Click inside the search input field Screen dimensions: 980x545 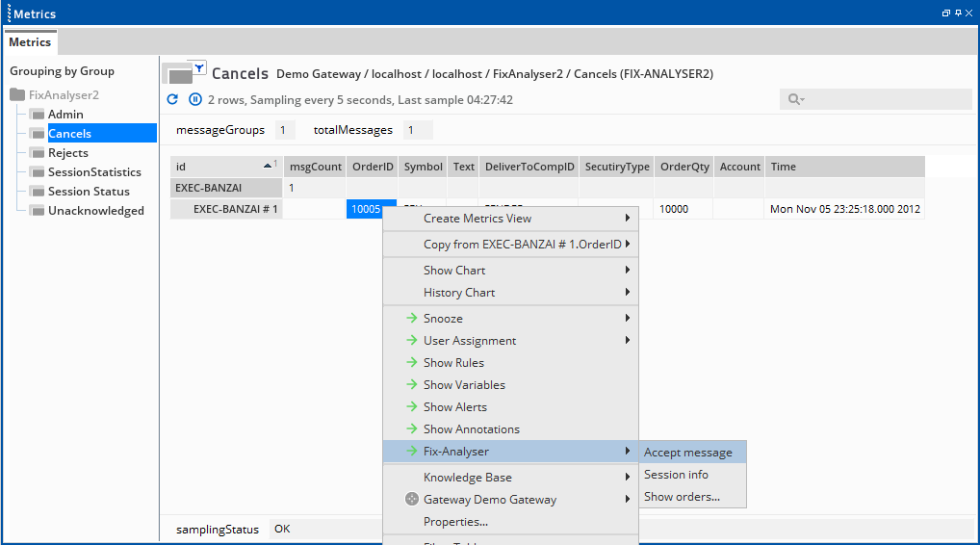click(876, 99)
